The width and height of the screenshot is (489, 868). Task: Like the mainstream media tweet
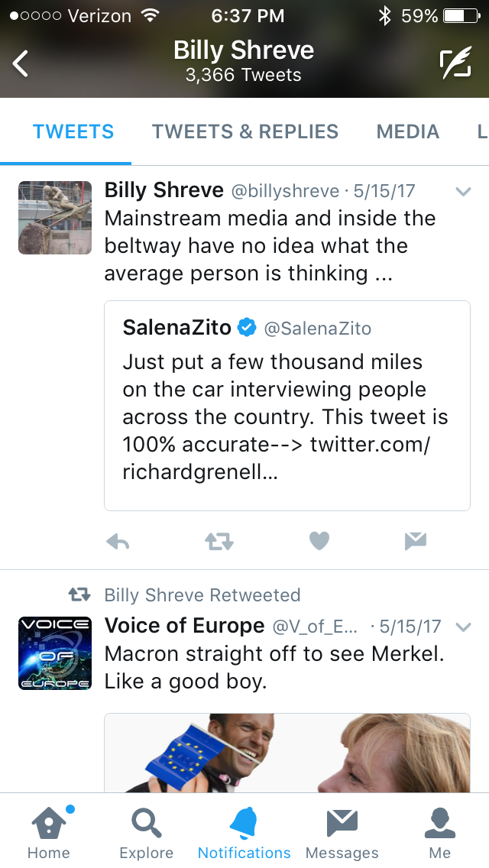tap(319, 542)
